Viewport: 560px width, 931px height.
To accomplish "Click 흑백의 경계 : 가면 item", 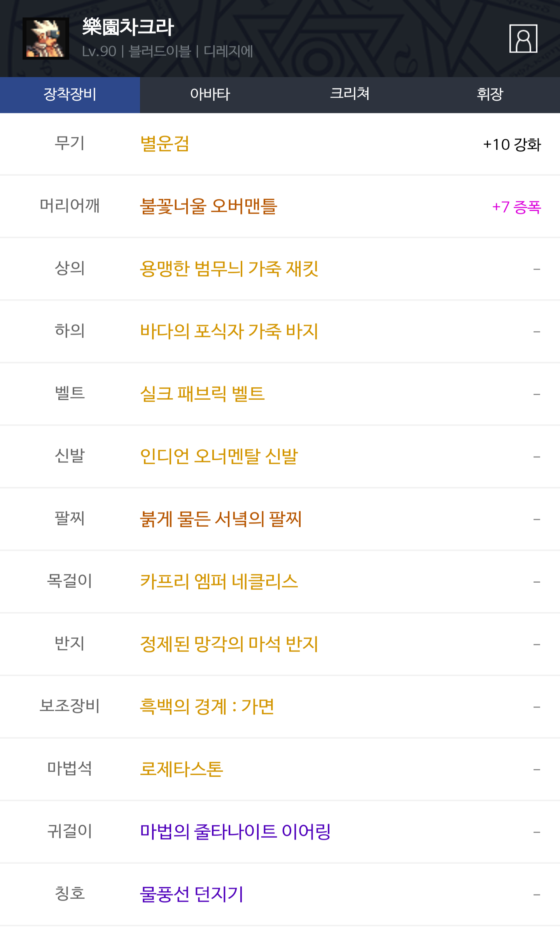I will coord(207,707).
